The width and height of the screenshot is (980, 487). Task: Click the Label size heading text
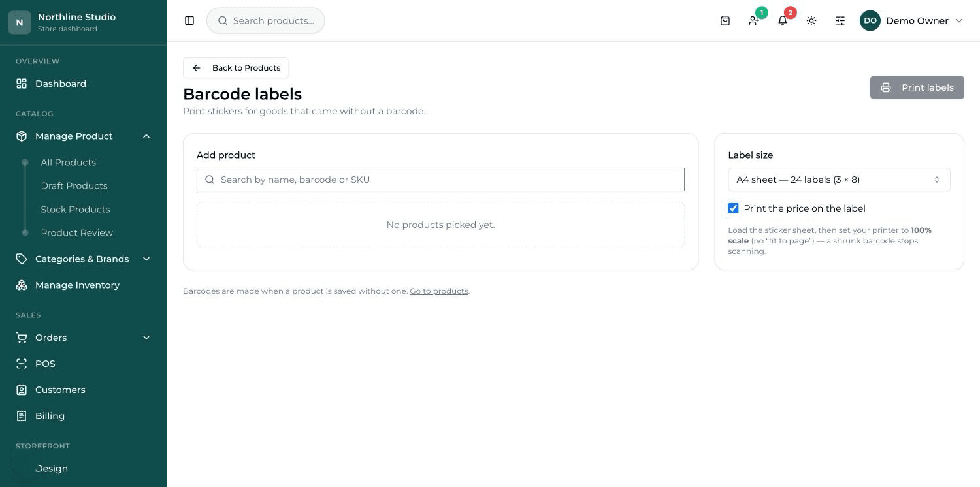[751, 155]
